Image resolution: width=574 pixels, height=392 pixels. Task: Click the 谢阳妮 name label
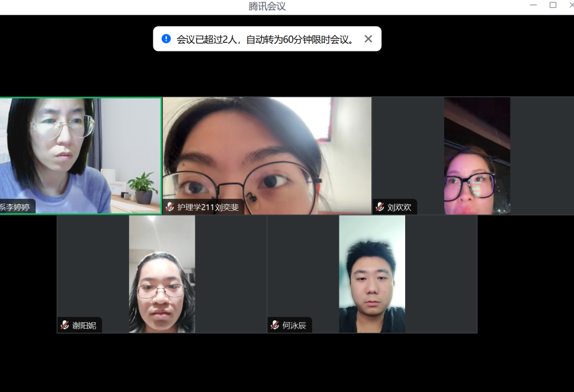84,325
